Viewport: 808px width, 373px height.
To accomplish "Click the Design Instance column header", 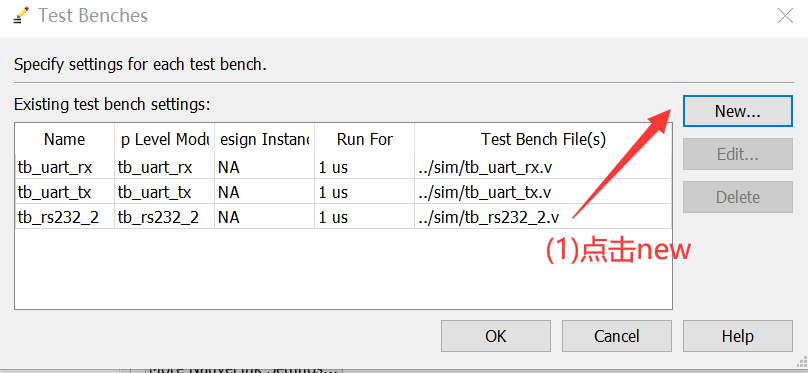I will point(264,139).
